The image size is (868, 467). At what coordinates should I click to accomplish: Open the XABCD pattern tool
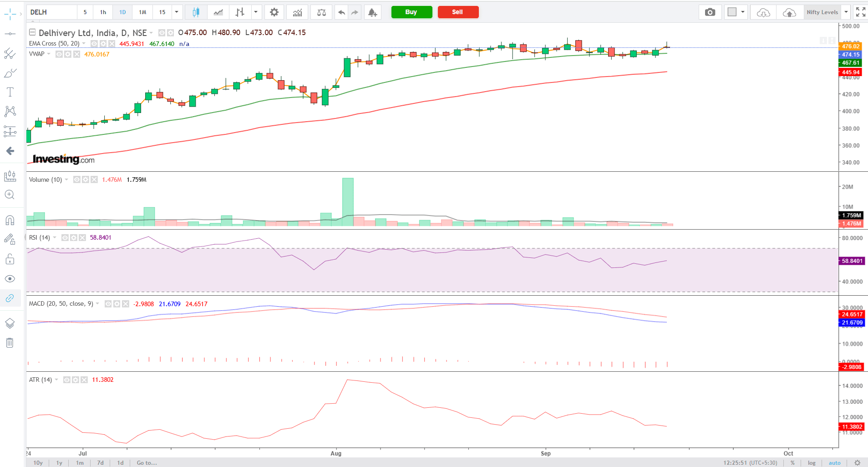pyautogui.click(x=10, y=112)
